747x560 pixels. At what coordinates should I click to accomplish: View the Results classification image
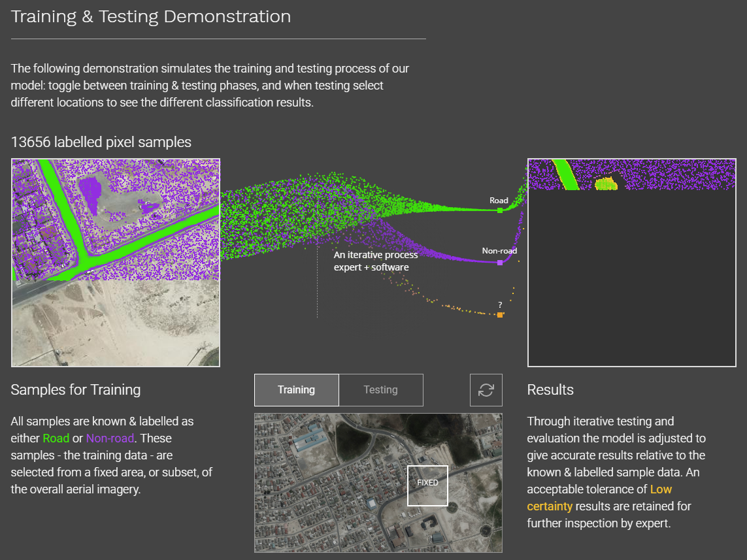(631, 261)
